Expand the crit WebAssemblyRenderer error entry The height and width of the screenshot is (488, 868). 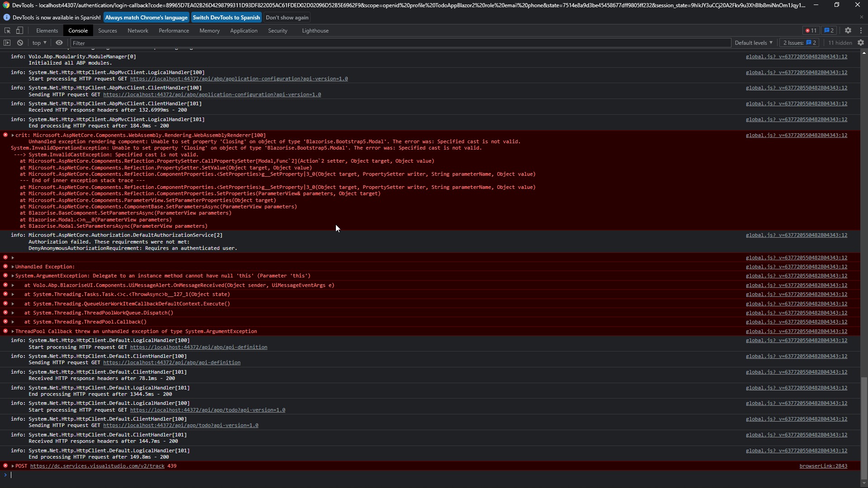(x=13, y=135)
